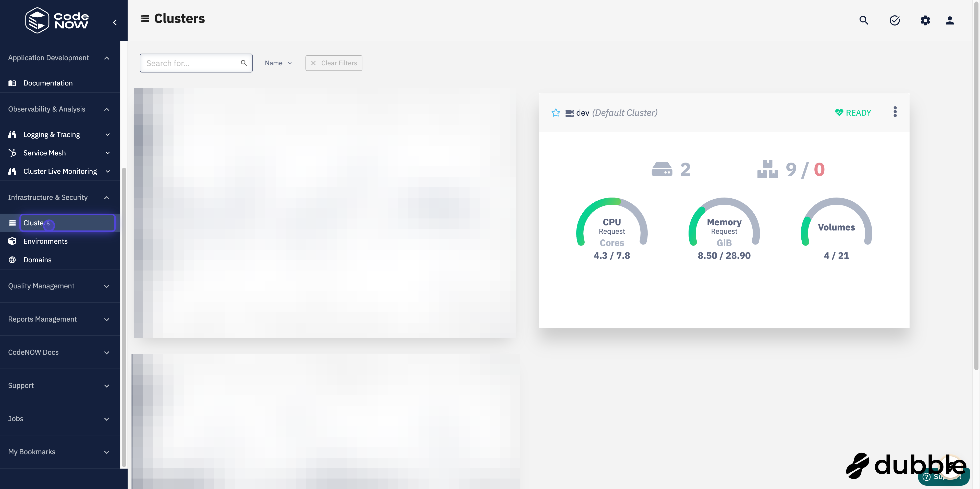Bookmark dev cluster with star icon

555,113
